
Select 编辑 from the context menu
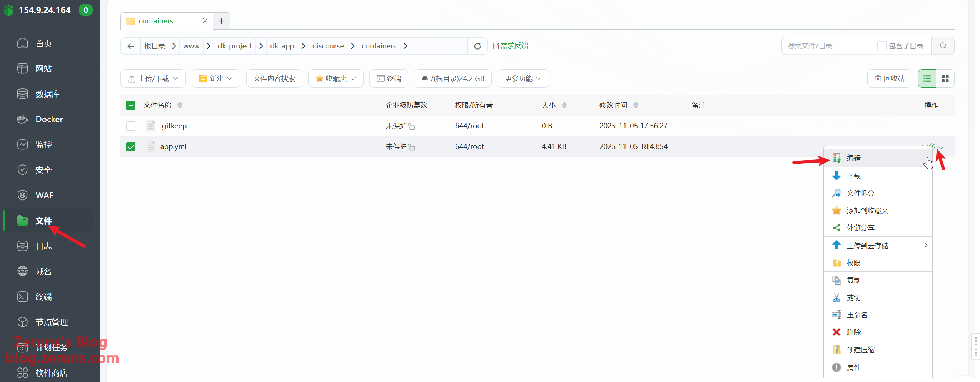click(x=853, y=158)
